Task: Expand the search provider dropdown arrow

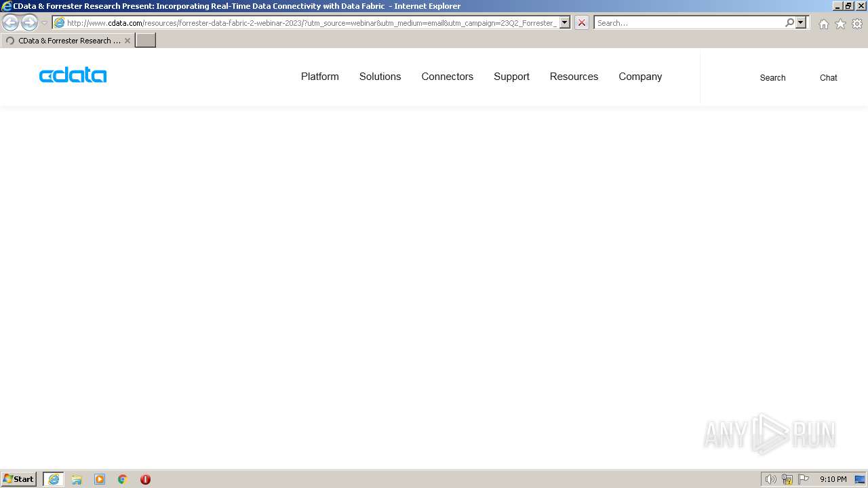Action: (801, 22)
